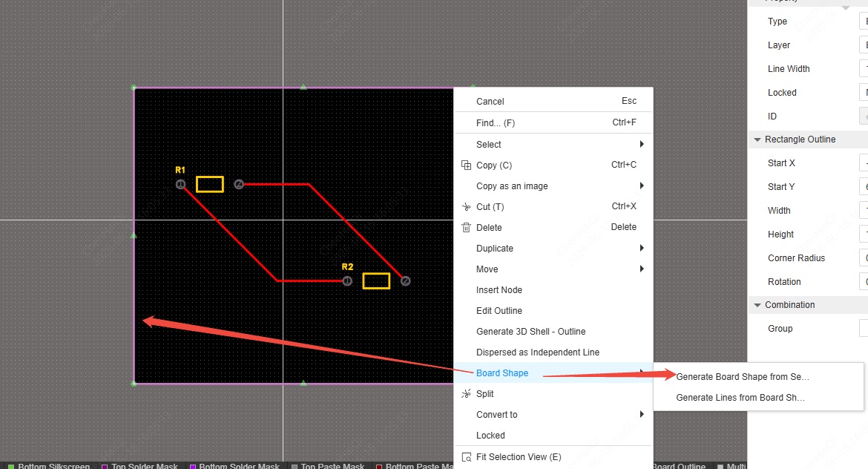The image size is (868, 469).
Task: Click the bottom edge midpoint triangle handle
Action: [x=303, y=383]
